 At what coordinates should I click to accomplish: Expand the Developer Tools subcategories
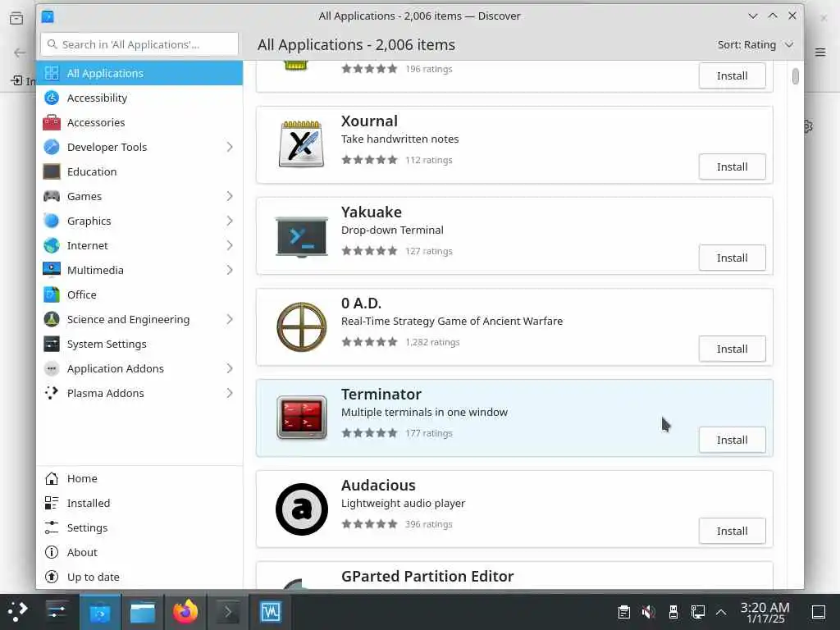click(230, 147)
